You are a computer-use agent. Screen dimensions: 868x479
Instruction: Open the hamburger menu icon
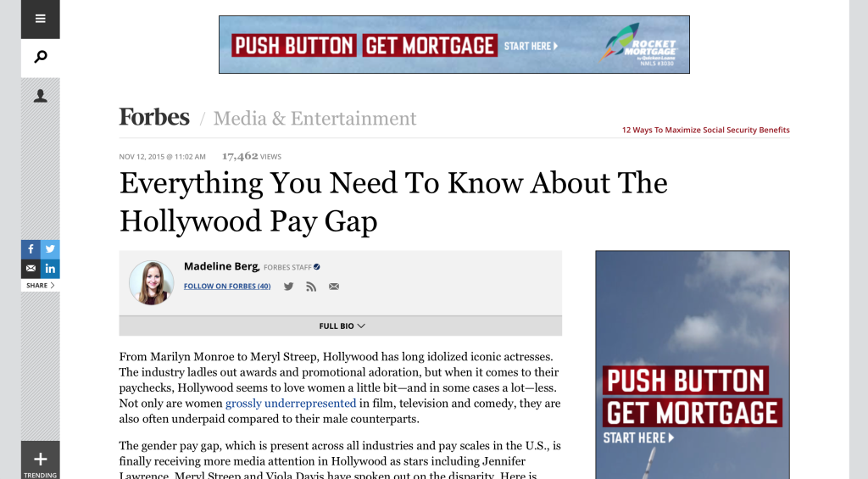[x=41, y=19]
